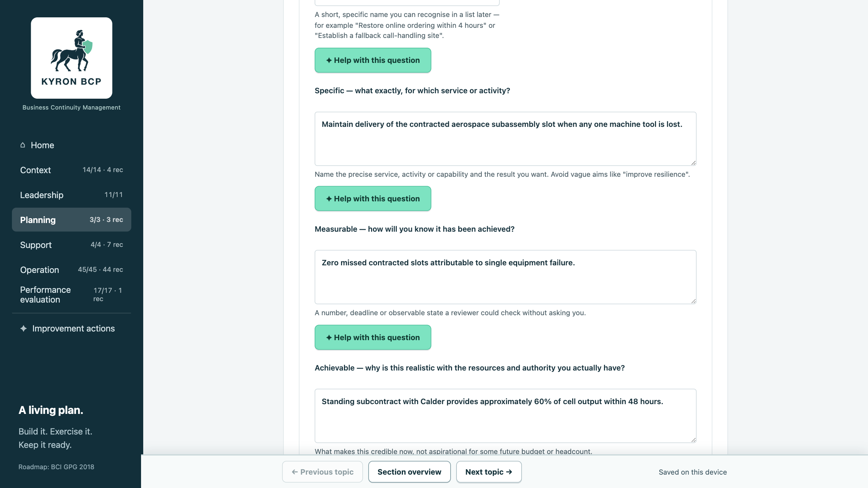Image resolution: width=868 pixels, height=488 pixels.
Task: Go to the Next topic
Action: point(489,472)
